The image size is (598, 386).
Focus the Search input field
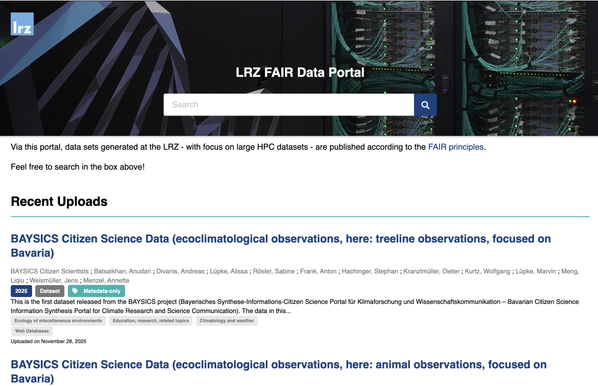289,105
